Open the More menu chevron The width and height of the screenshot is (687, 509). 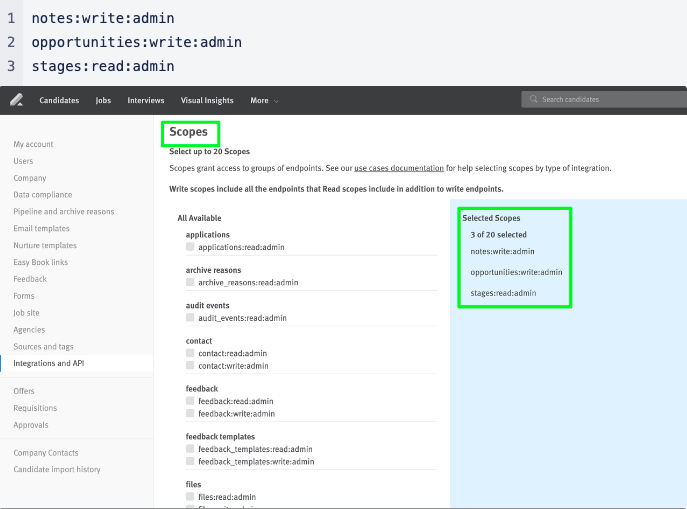pyautogui.click(x=276, y=101)
